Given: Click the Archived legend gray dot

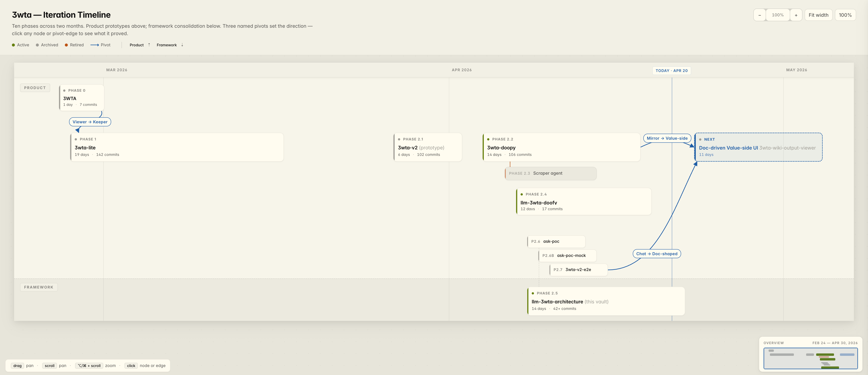Looking at the screenshot, I should tap(37, 45).
